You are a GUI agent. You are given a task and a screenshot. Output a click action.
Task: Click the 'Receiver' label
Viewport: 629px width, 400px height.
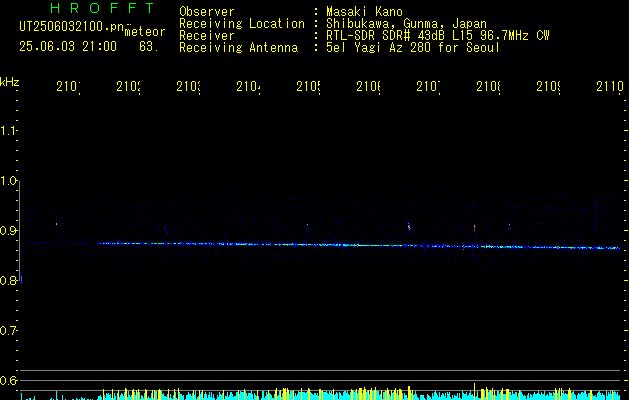point(207,36)
